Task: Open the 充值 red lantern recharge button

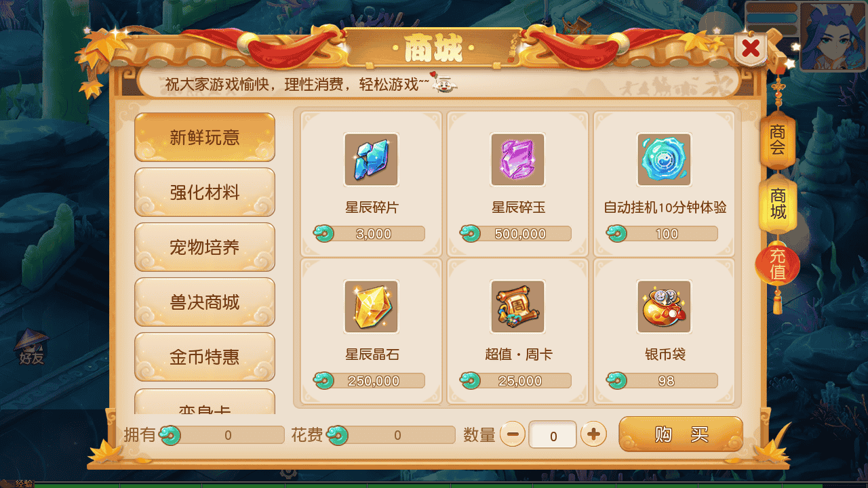Action: click(x=778, y=265)
